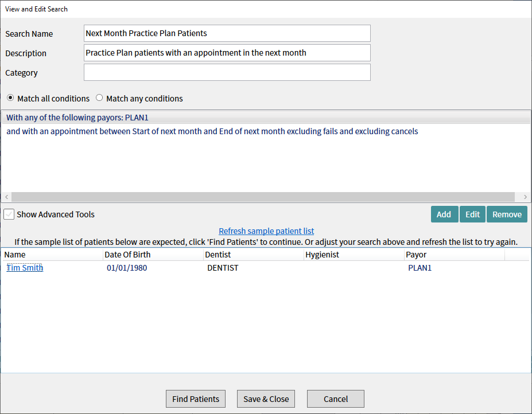Sort by the Name column header

[x=52, y=255]
